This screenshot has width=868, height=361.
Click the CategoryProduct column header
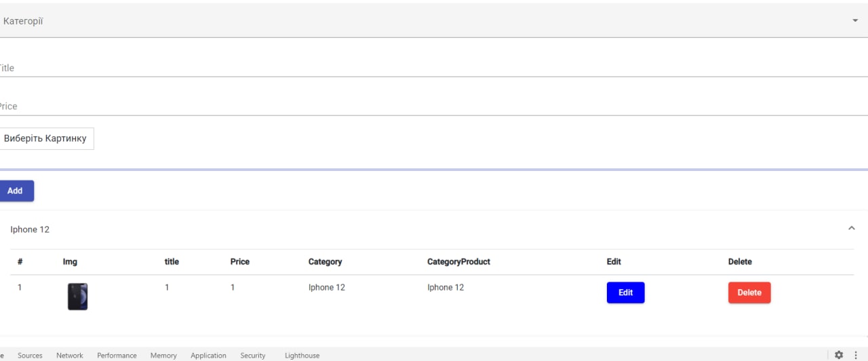(x=458, y=262)
